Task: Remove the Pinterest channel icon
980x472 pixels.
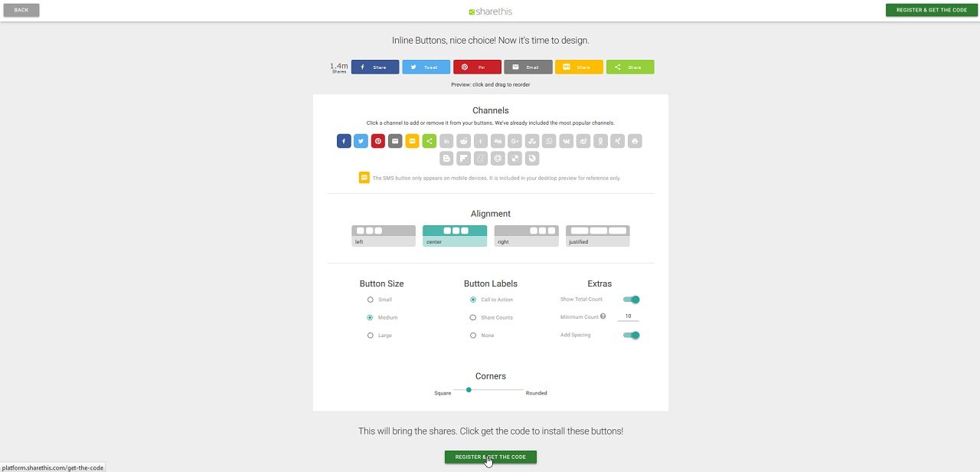Action: click(378, 141)
